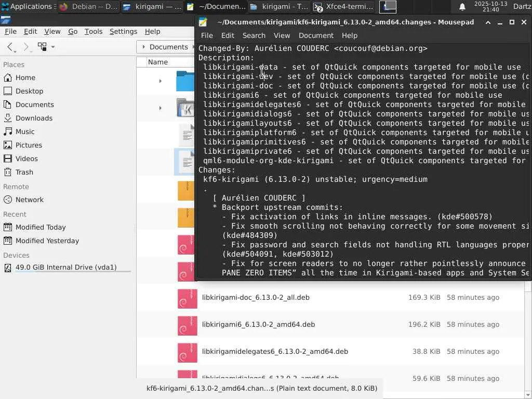Open the notification bell in the panel
The image size is (532, 399).
tap(462, 7)
